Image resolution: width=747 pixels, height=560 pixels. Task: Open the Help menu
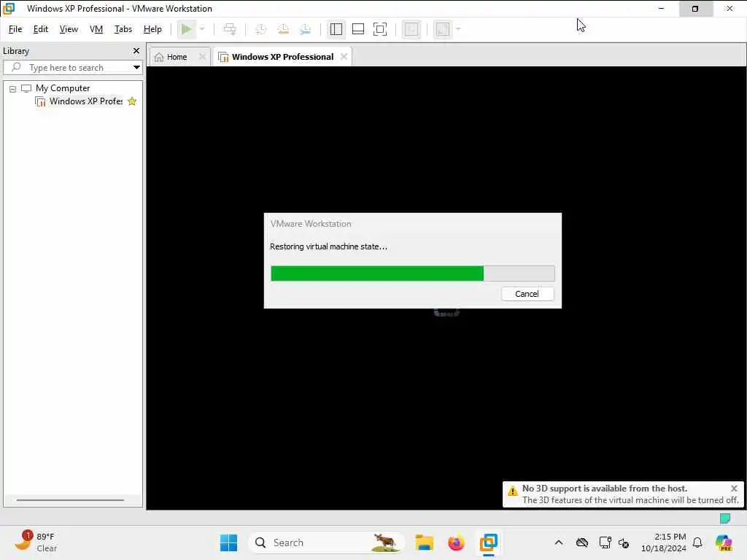152,29
